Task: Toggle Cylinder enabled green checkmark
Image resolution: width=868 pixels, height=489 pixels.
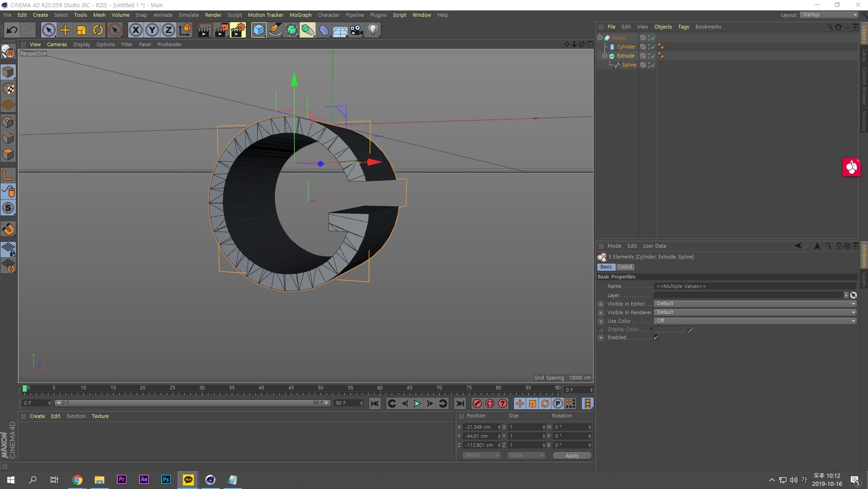Action: pyautogui.click(x=653, y=47)
